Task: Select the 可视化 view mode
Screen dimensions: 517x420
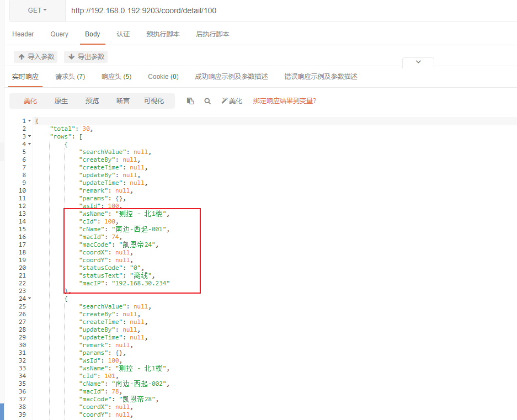Action: (154, 101)
